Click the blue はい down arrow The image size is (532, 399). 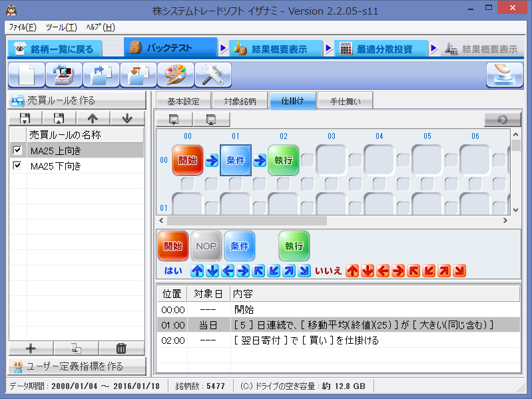click(x=212, y=271)
